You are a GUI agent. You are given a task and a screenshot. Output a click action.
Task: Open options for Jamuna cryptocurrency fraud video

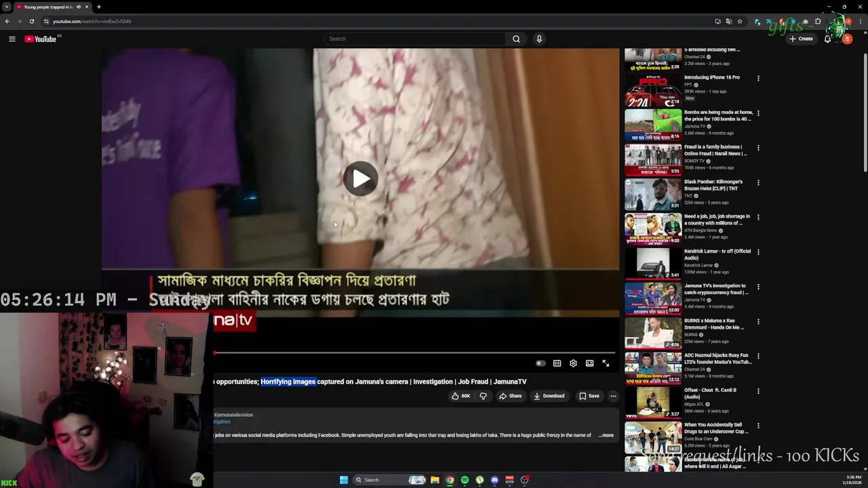(758, 287)
